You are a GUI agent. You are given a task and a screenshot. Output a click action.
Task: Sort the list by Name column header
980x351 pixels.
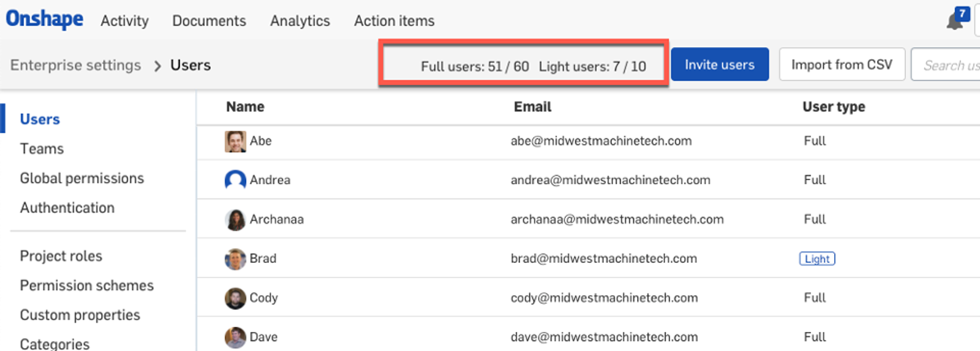pos(245,107)
